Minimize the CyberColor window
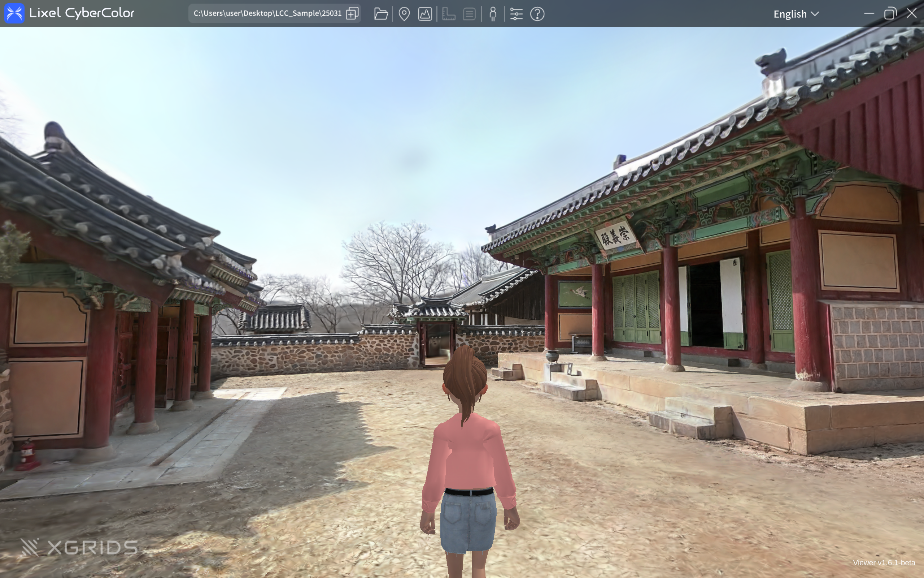 pyautogui.click(x=869, y=13)
